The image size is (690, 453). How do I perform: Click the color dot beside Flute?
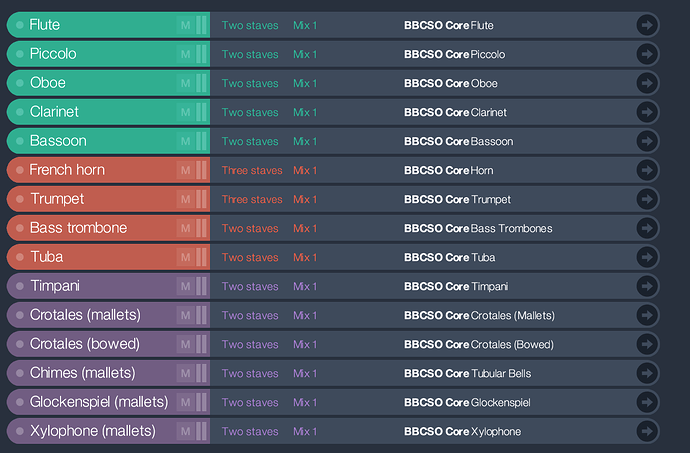(20, 25)
